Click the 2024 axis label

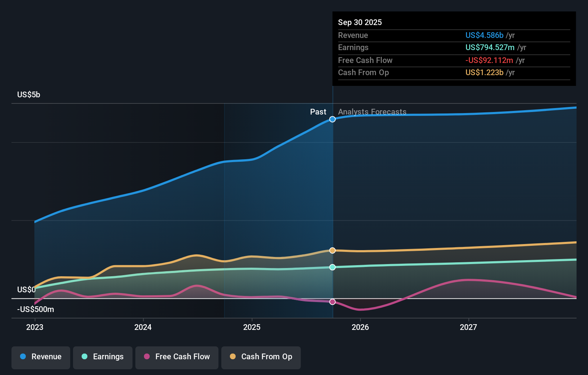143,327
